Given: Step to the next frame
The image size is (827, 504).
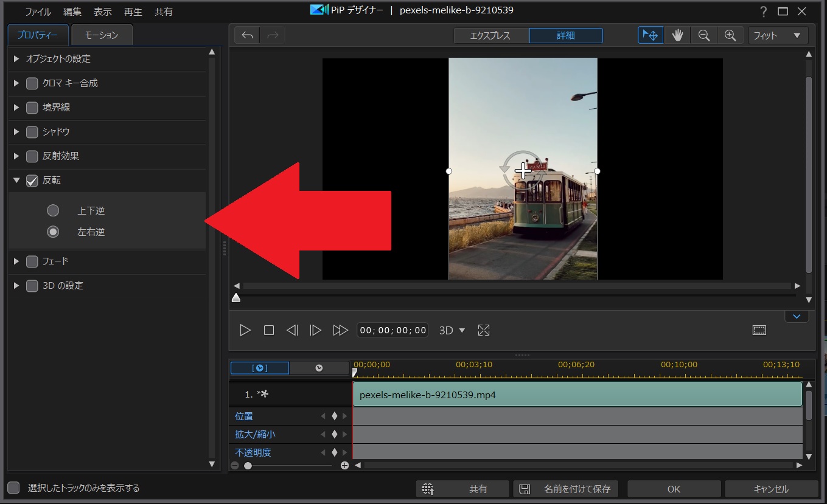Looking at the screenshot, I should 315,330.
